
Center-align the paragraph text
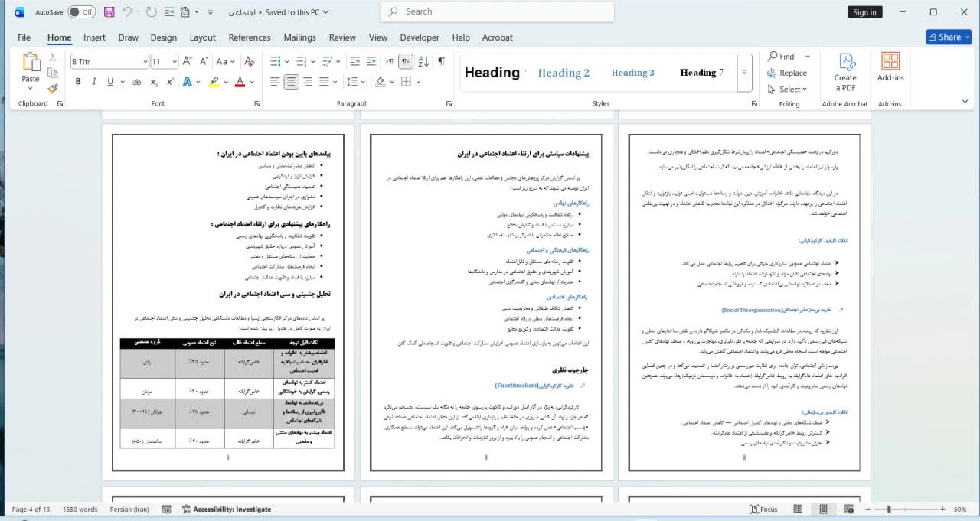pyautogui.click(x=291, y=82)
